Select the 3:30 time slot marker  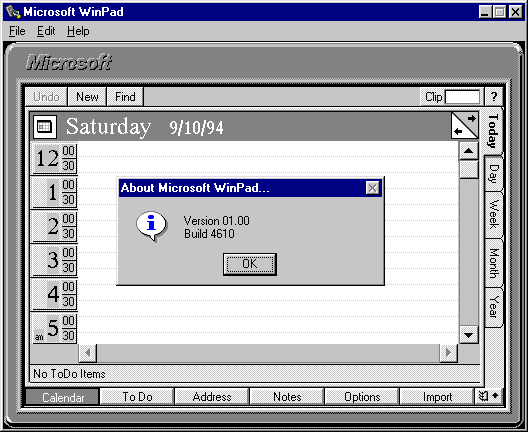tap(69, 268)
